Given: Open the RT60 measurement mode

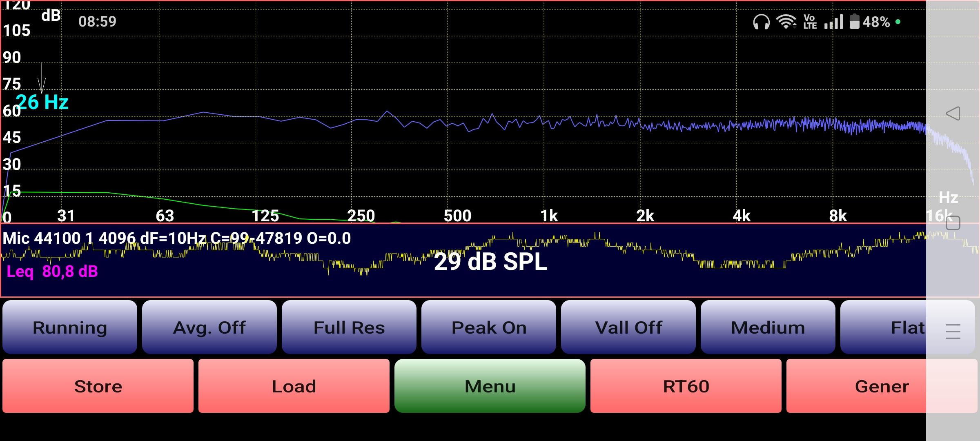Looking at the screenshot, I should click(x=686, y=386).
